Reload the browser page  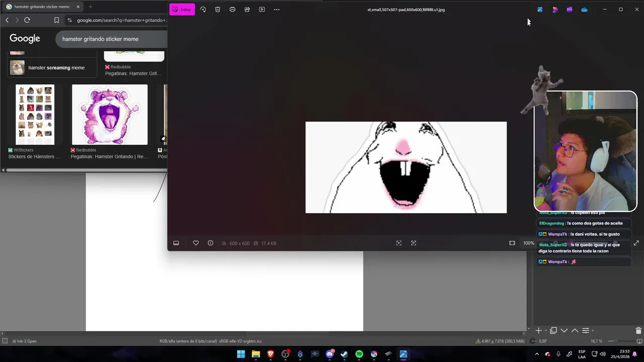[x=27, y=20]
